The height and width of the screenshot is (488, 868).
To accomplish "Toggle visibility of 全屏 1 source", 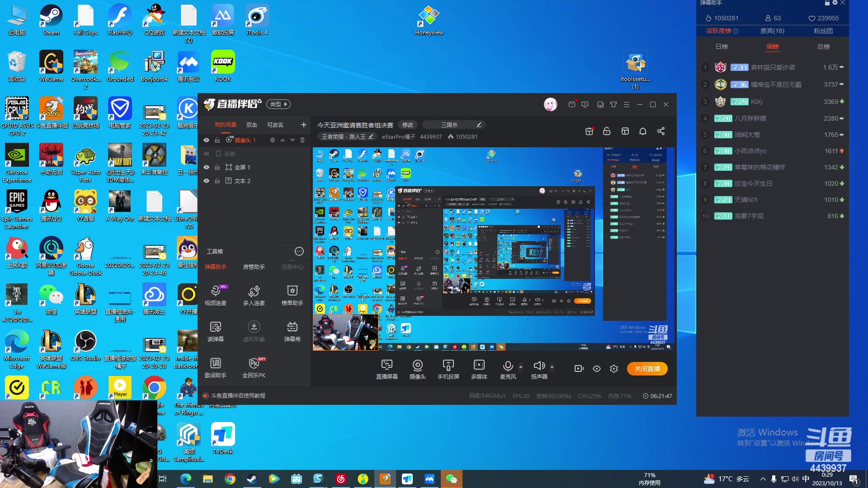I will [207, 167].
